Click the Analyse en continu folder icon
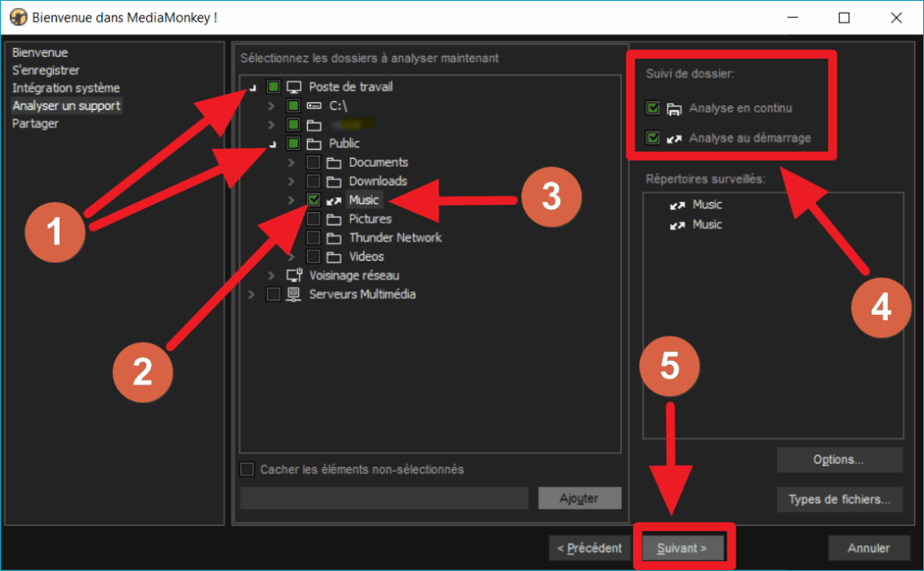The image size is (924, 571). coord(673,108)
